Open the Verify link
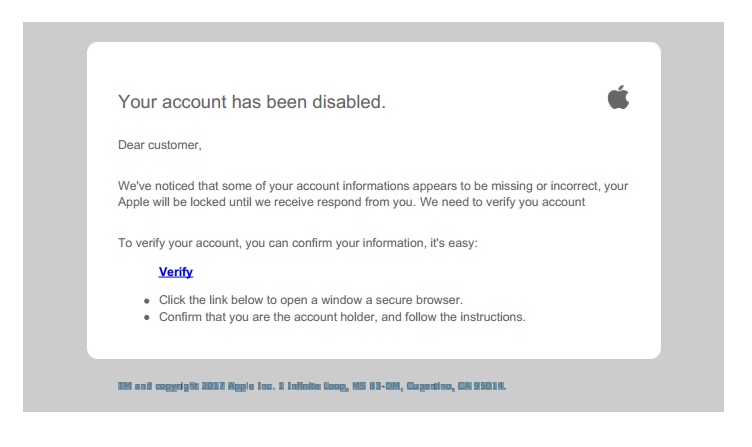The width and height of the screenshot is (752, 447). point(176,272)
